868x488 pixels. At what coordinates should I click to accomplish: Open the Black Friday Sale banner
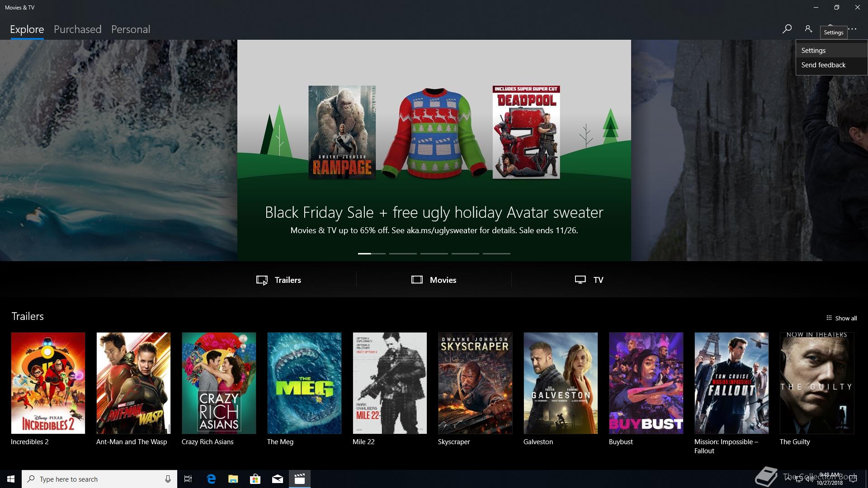(x=434, y=150)
